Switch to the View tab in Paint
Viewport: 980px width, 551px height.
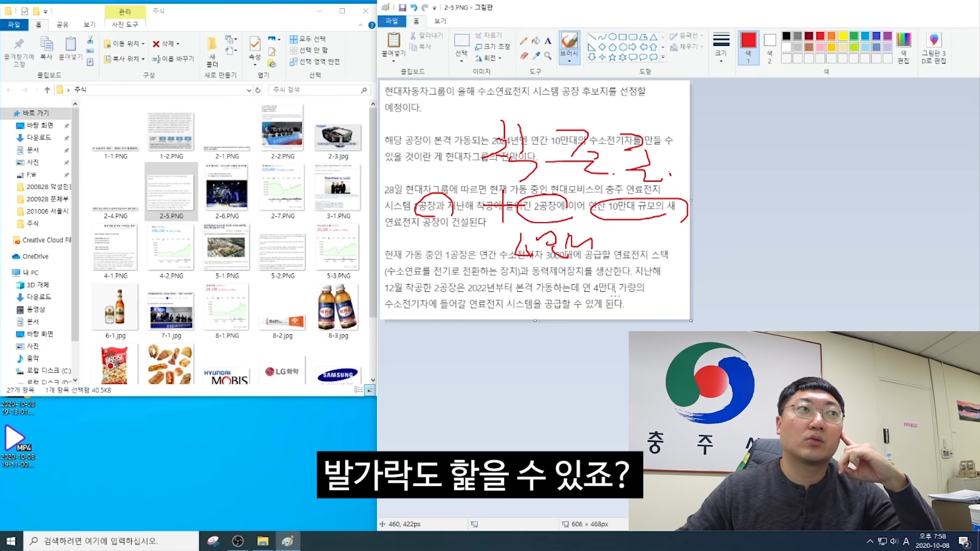(440, 21)
